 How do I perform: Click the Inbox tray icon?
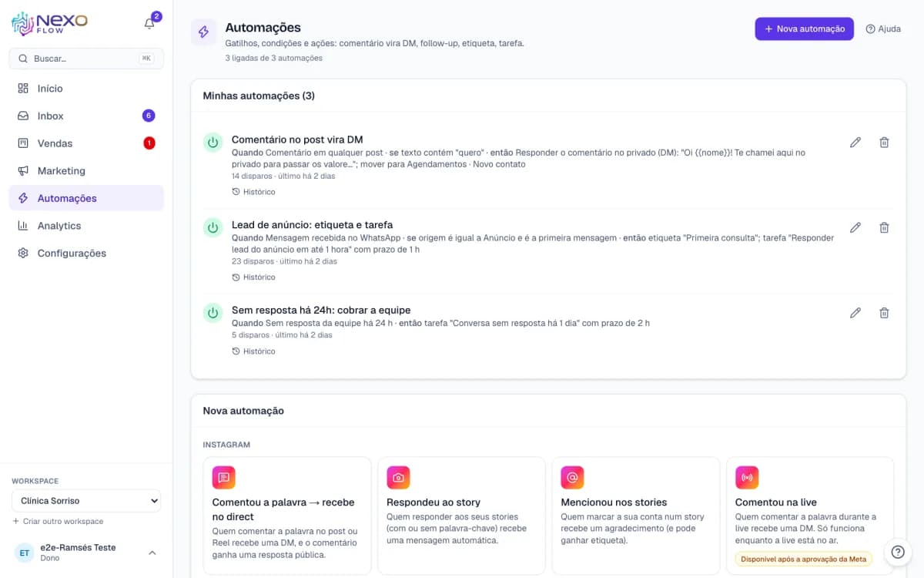pos(23,116)
